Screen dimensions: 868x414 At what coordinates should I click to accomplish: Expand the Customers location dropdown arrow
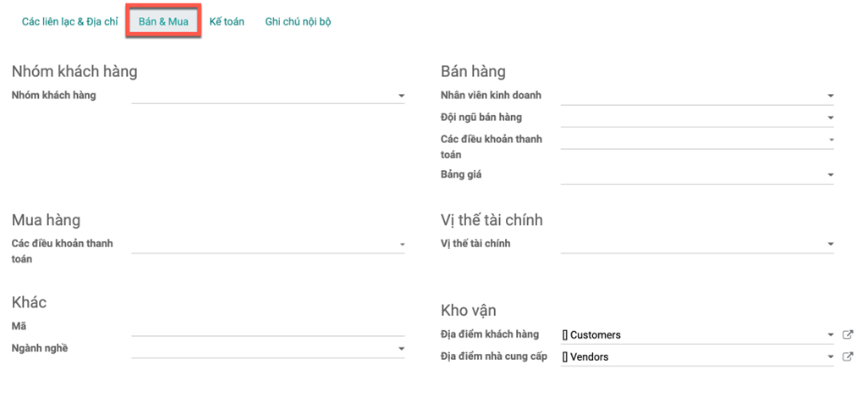click(831, 334)
